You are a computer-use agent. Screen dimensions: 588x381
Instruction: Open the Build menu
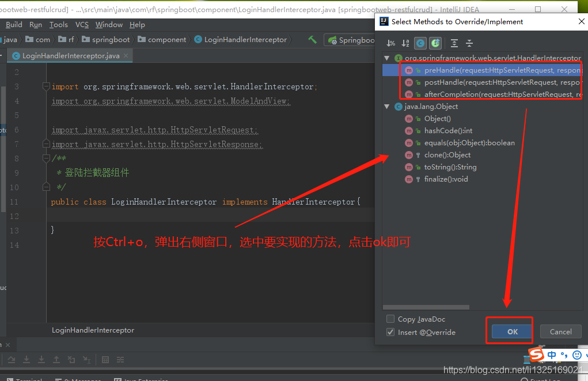(x=14, y=24)
